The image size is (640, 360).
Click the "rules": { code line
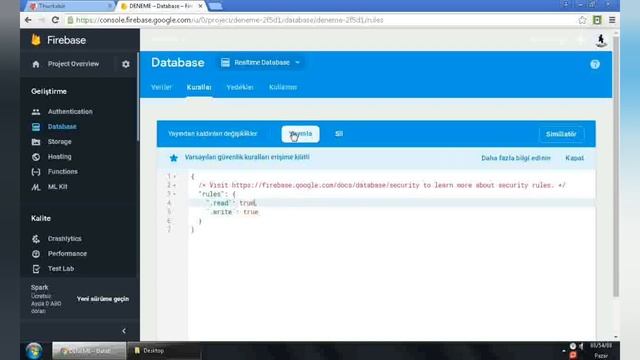[217, 194]
